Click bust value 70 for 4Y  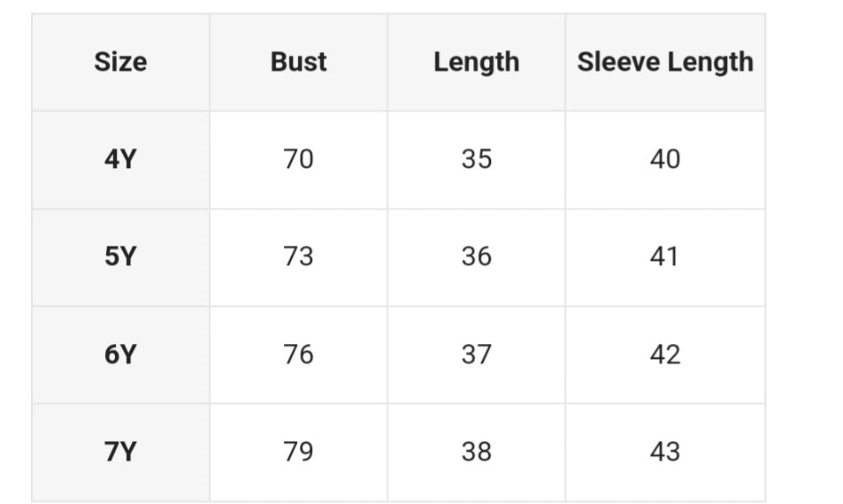point(298,159)
